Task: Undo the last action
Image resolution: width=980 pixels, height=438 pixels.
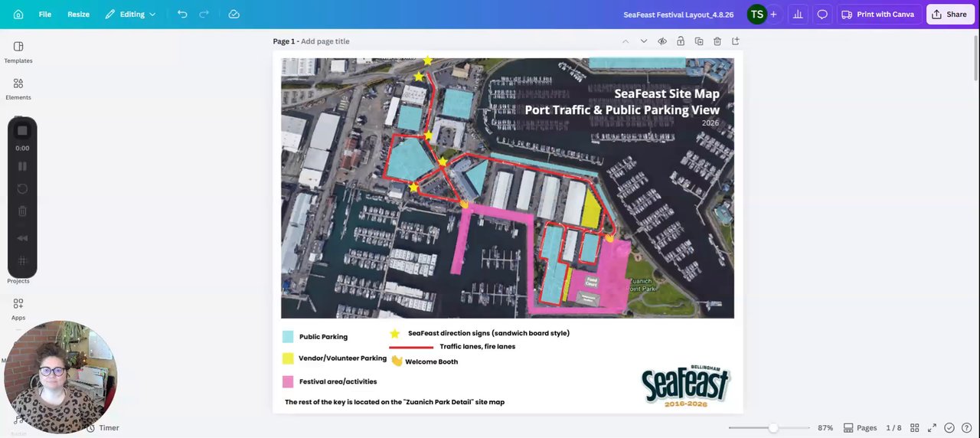Action: tap(182, 15)
